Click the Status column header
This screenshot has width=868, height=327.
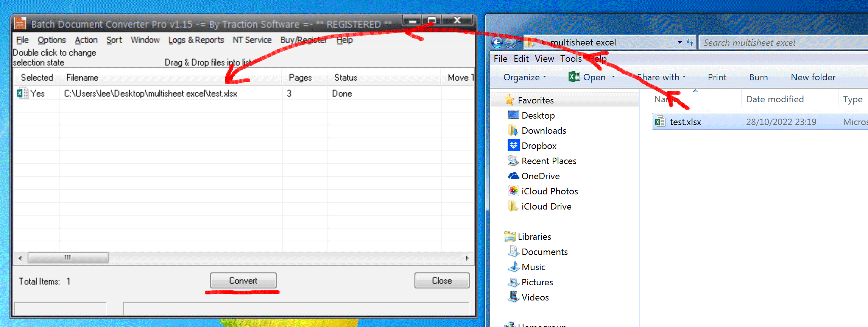click(x=384, y=77)
